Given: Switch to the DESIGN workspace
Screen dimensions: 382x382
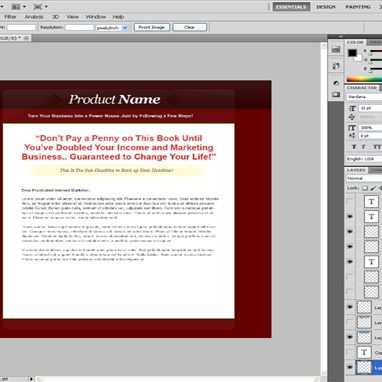Looking at the screenshot, I should [326, 7].
